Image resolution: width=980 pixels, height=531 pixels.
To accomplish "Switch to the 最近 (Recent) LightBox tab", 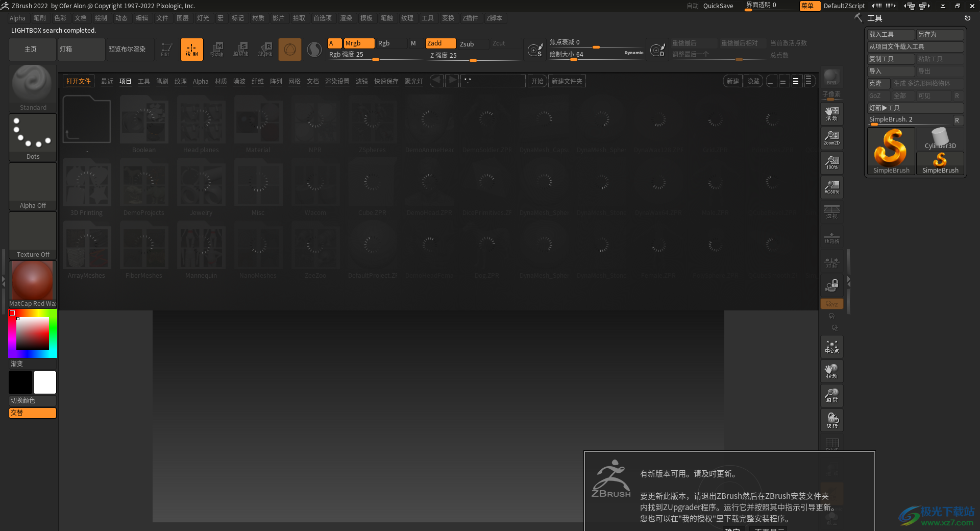I will [x=107, y=81].
